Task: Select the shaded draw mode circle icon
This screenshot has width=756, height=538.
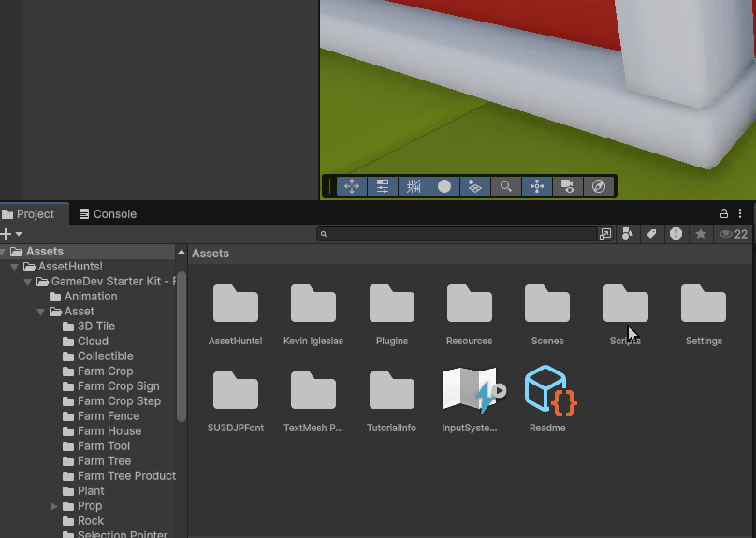Action: tap(444, 186)
